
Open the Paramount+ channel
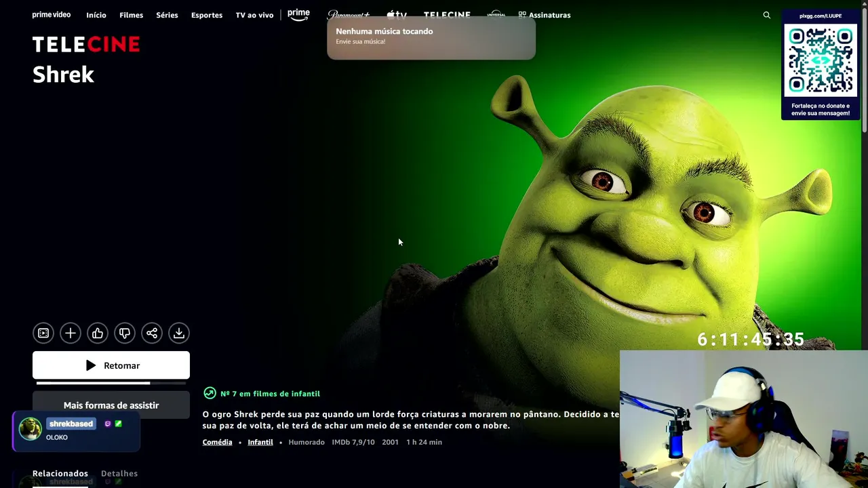click(348, 14)
